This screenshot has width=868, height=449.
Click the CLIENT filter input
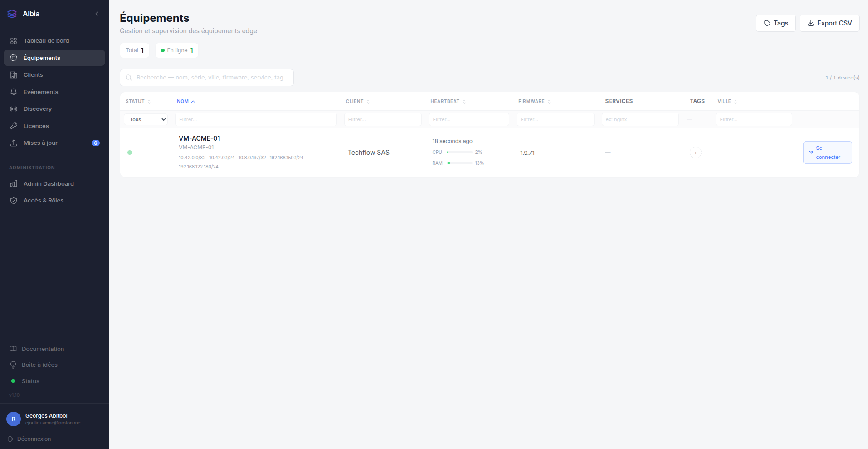tap(383, 119)
